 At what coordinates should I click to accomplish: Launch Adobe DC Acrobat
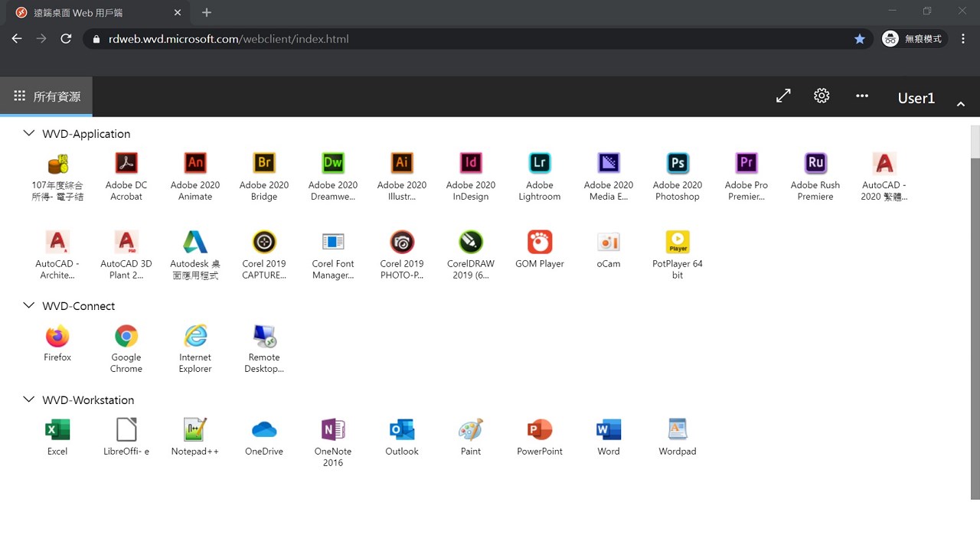click(x=126, y=176)
